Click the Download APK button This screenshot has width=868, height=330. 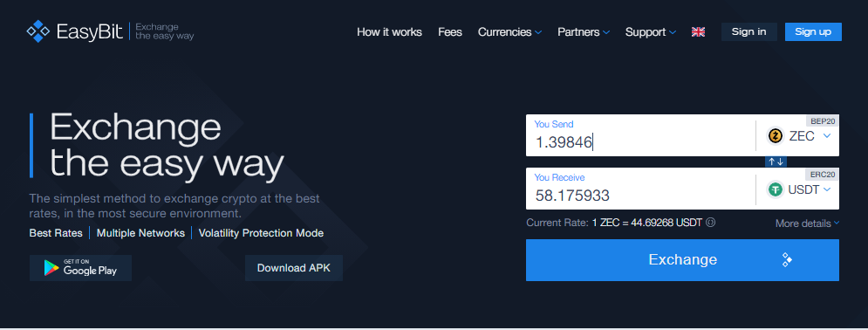(x=294, y=268)
